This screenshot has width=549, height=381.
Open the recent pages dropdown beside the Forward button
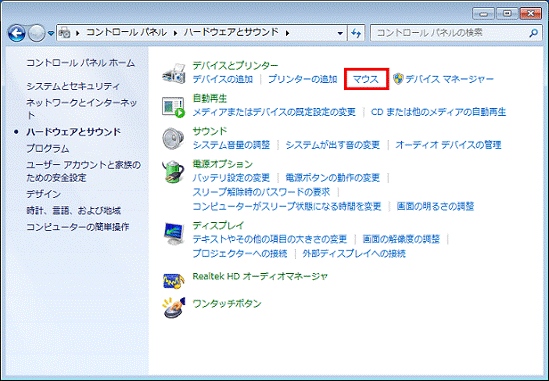click(51, 33)
